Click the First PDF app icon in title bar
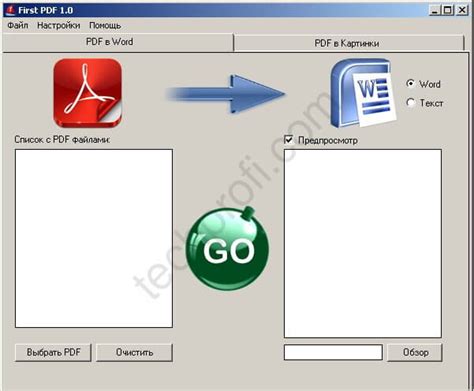This screenshot has width=474, height=391. point(11,10)
